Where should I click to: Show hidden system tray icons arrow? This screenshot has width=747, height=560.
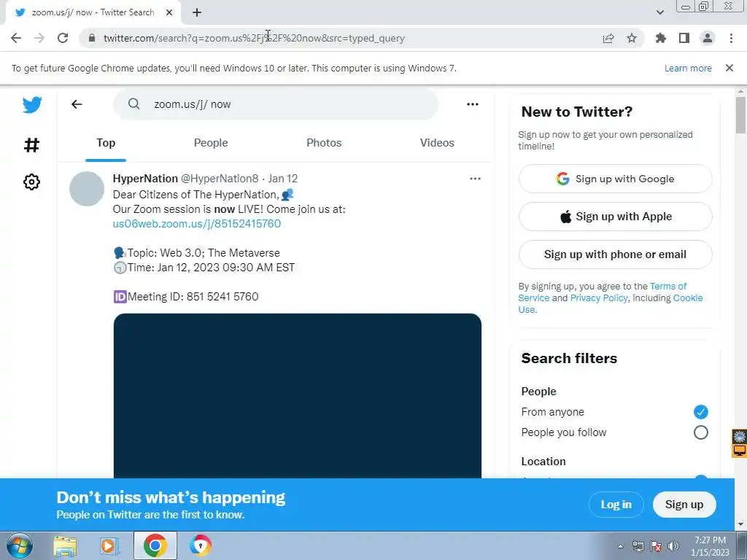pos(620,546)
